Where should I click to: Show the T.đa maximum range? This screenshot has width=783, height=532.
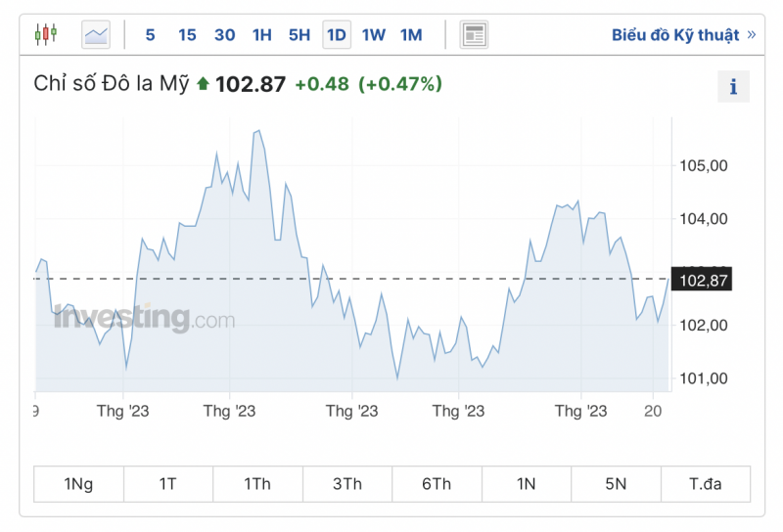tap(705, 484)
